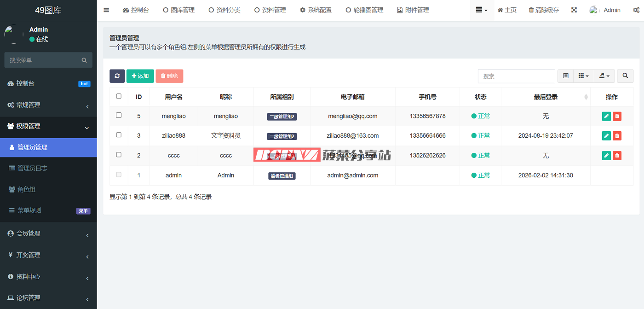This screenshot has height=309, width=644.
Task: Click the refresh table icon button
Action: [x=117, y=76]
